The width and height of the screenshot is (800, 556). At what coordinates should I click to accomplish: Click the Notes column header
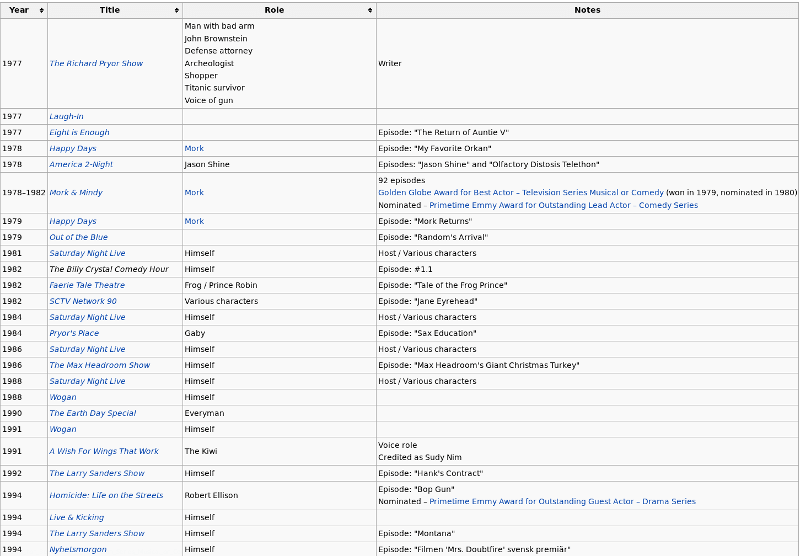(x=587, y=10)
